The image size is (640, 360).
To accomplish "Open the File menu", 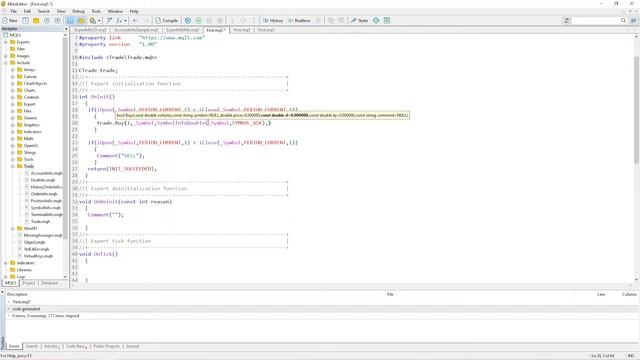I will (13, 11).
